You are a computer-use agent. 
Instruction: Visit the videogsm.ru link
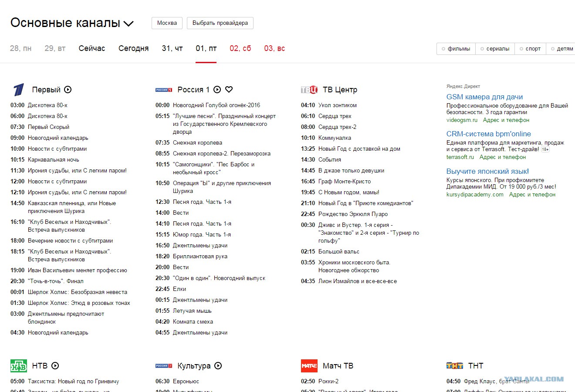coord(462,120)
